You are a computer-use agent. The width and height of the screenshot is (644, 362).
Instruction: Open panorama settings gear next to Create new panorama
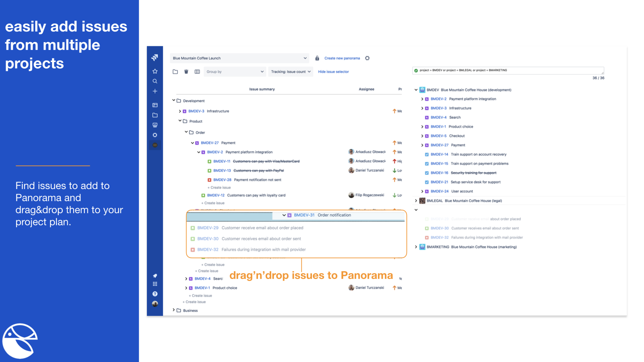[367, 58]
